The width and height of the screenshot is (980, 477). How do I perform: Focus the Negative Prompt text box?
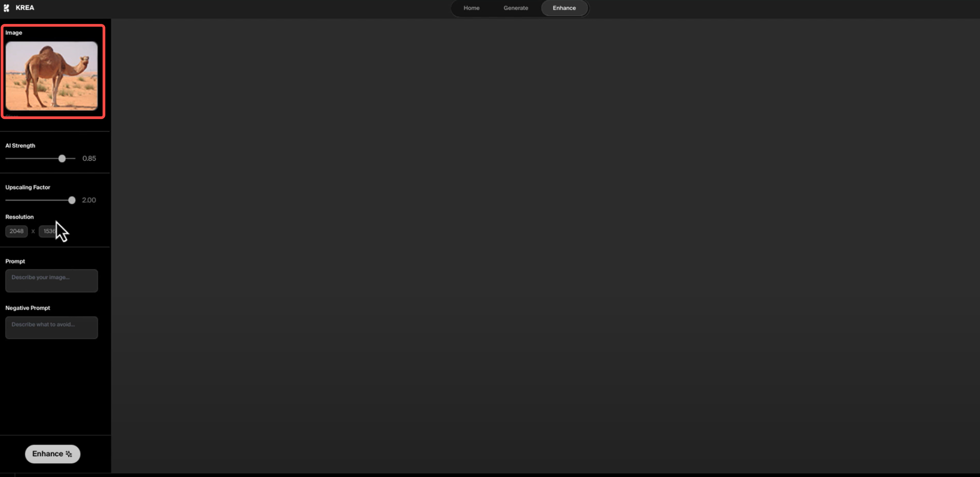(51, 327)
